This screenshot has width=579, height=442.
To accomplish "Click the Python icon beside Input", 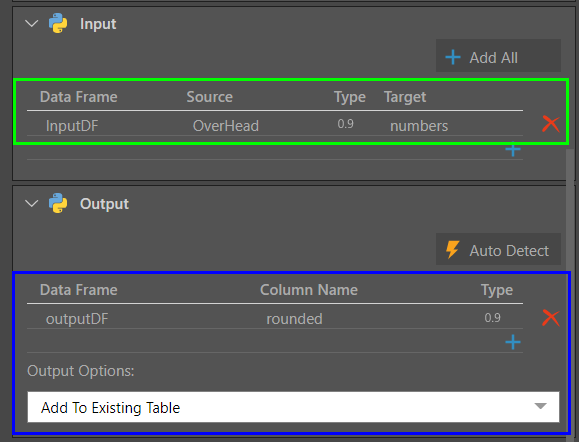I will point(58,24).
